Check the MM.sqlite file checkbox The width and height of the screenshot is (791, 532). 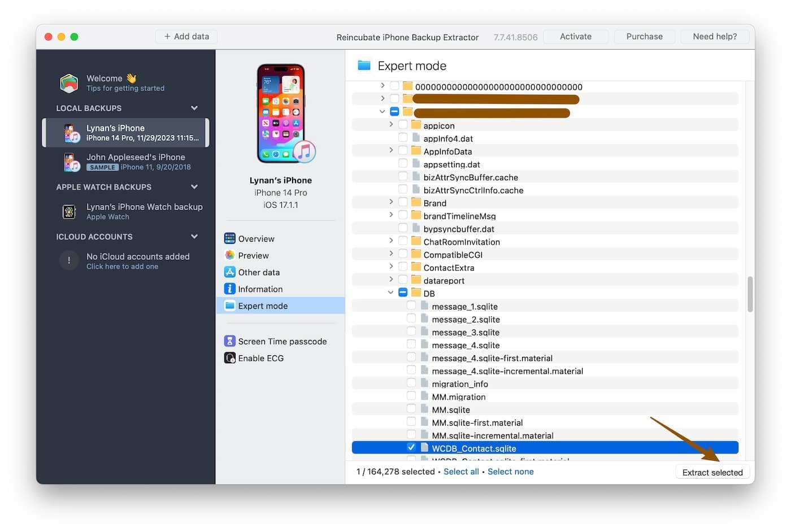point(411,409)
